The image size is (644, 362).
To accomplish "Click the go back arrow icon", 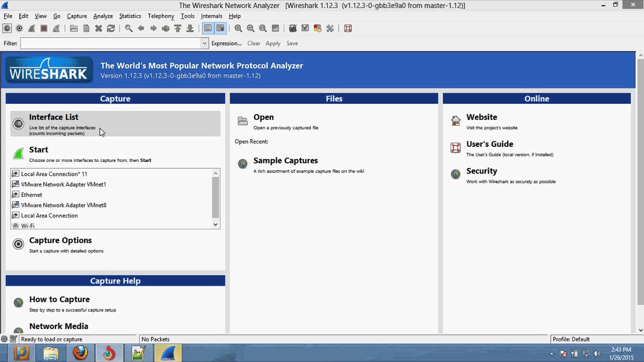I will pyautogui.click(x=141, y=29).
